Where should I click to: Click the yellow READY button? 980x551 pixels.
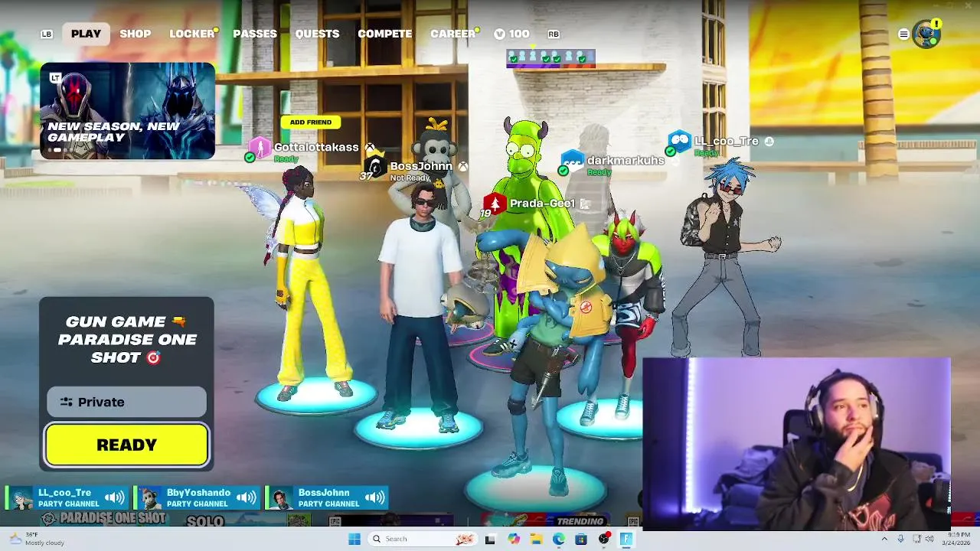(x=126, y=445)
